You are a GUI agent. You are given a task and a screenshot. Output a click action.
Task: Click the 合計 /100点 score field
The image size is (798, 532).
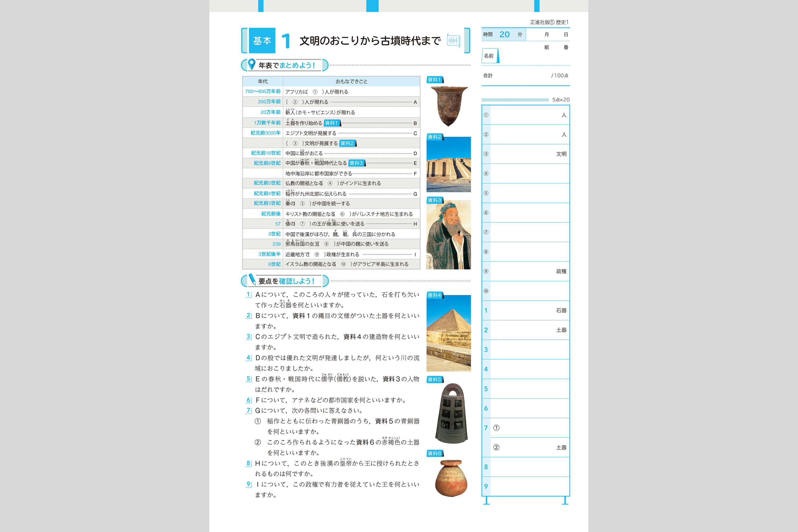pyautogui.click(x=526, y=76)
